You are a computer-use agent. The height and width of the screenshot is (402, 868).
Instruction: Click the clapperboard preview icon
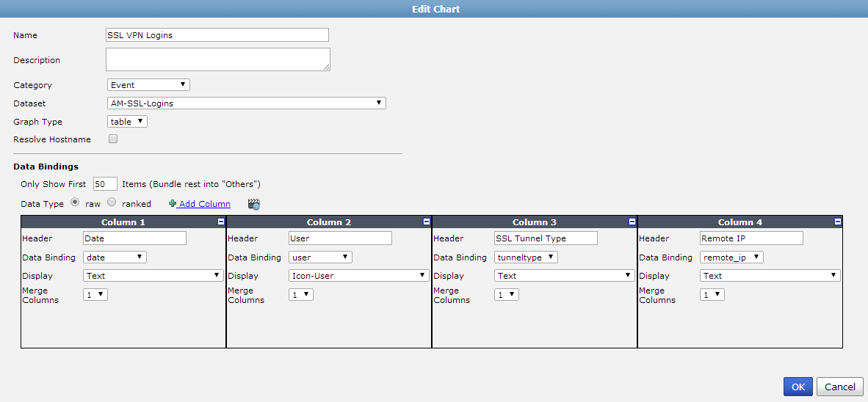click(254, 204)
